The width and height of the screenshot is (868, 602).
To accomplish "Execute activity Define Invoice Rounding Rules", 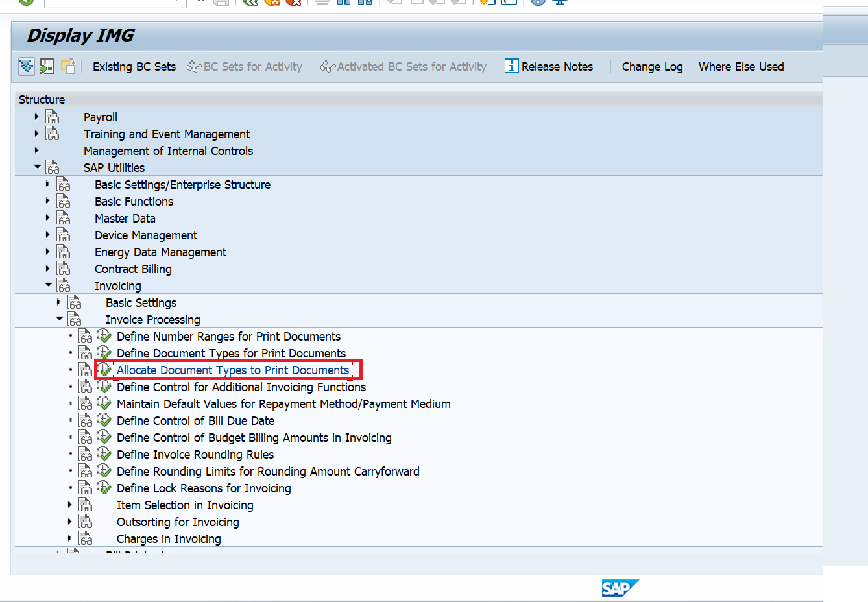I will (x=104, y=454).
